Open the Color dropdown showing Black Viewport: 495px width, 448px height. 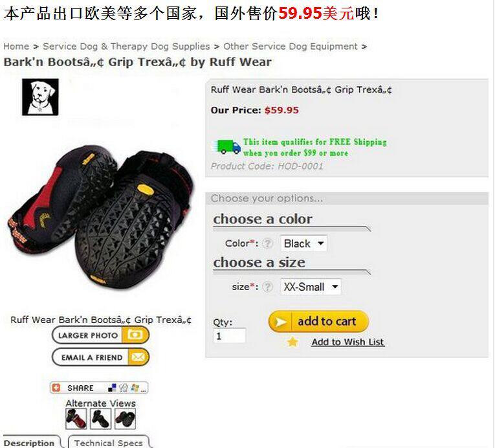(303, 243)
